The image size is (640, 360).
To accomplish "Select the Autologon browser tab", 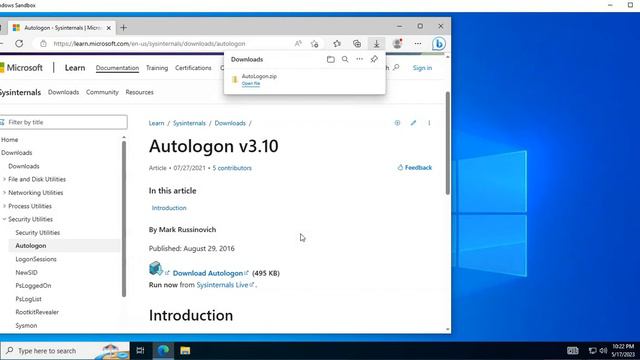I will pos(61,28).
